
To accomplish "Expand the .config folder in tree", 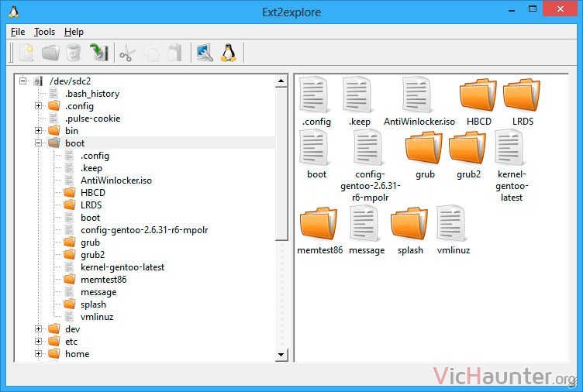I will pyautogui.click(x=38, y=105).
